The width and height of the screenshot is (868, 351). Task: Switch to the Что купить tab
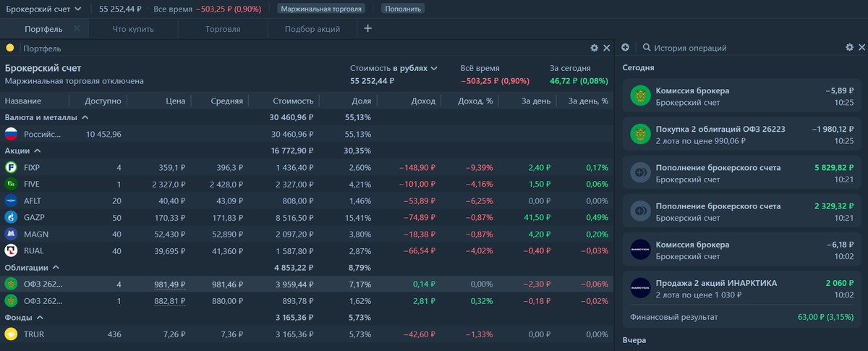133,29
